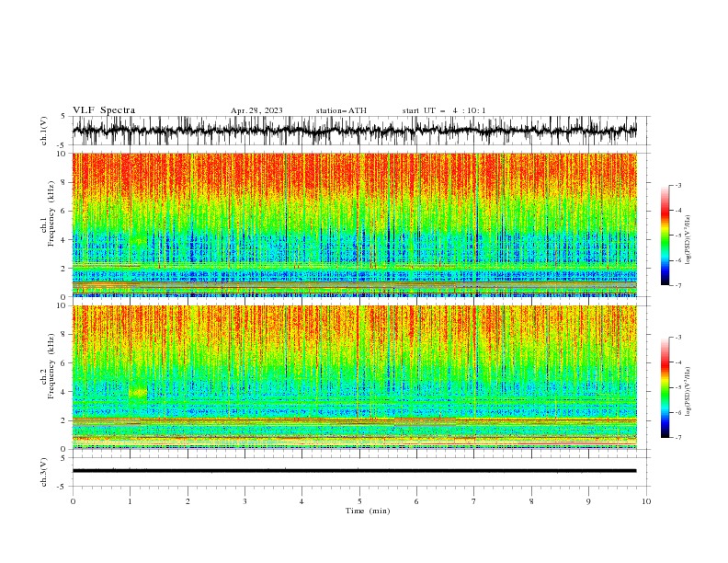728x563 pixels.
Task: Click the ch.1 'Frequency (kHz)' axis label
Action: click(x=51, y=213)
